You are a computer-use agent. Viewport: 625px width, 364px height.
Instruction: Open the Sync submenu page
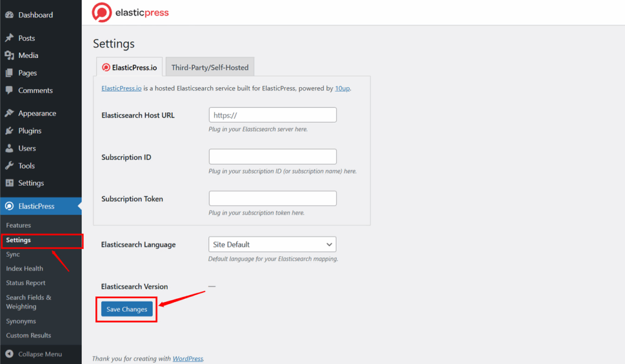click(x=12, y=254)
